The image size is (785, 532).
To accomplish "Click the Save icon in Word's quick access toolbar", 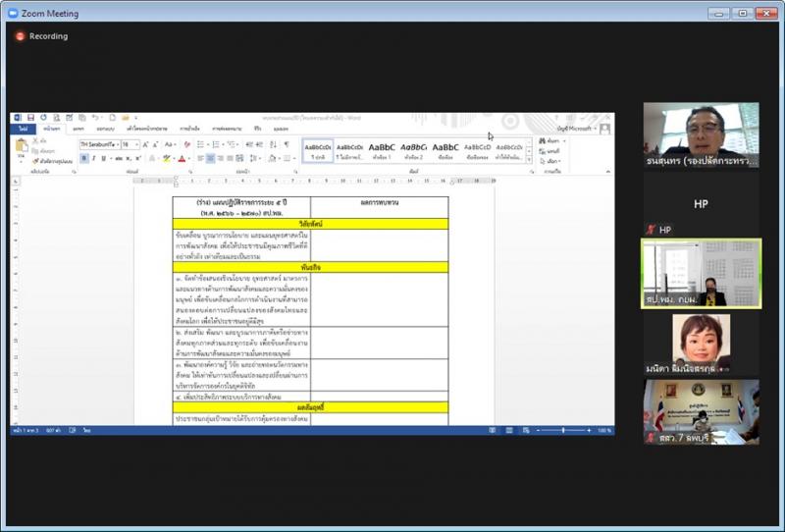I will (30, 118).
